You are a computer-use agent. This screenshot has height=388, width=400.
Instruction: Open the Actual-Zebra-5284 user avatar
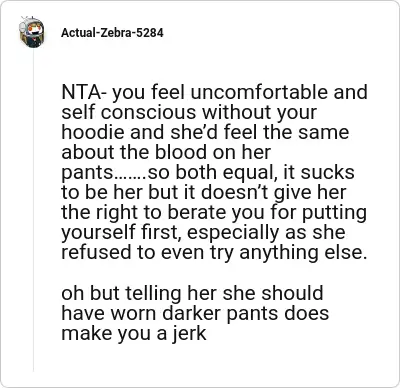tap(32, 32)
